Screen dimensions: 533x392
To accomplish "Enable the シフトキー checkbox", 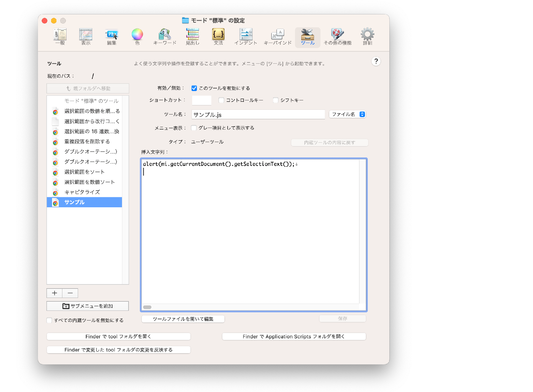I will pyautogui.click(x=276, y=100).
